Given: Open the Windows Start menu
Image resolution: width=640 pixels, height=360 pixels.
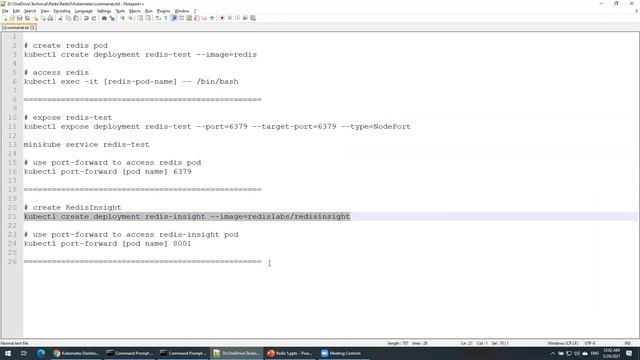Looking at the screenshot, I should [7, 353].
